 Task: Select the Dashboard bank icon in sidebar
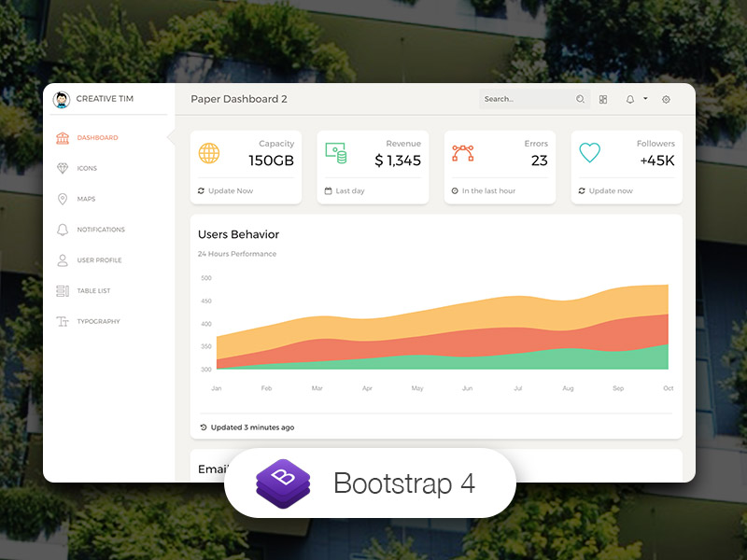(x=62, y=137)
